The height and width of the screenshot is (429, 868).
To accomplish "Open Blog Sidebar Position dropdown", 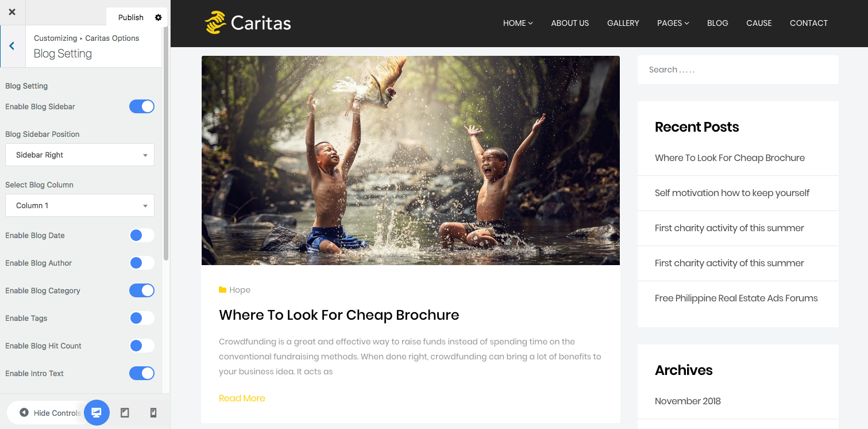I will (80, 155).
